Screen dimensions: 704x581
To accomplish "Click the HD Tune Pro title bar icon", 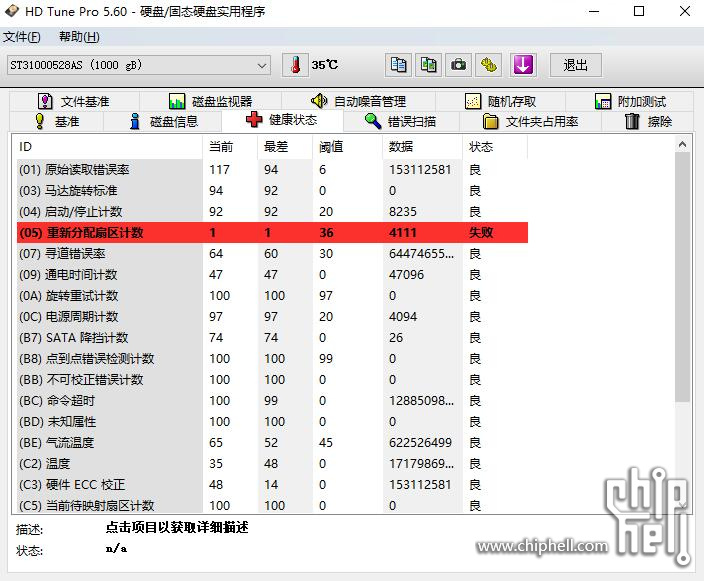I will pyautogui.click(x=11, y=11).
